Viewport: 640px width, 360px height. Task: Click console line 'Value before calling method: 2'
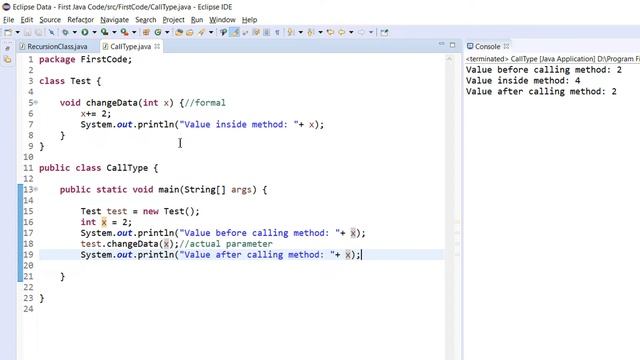(544, 70)
